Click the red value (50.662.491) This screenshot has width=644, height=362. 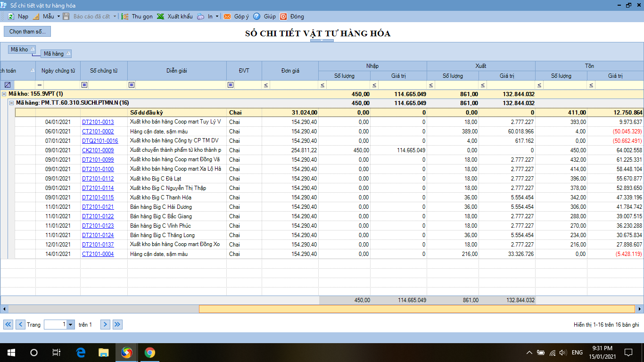(627, 141)
